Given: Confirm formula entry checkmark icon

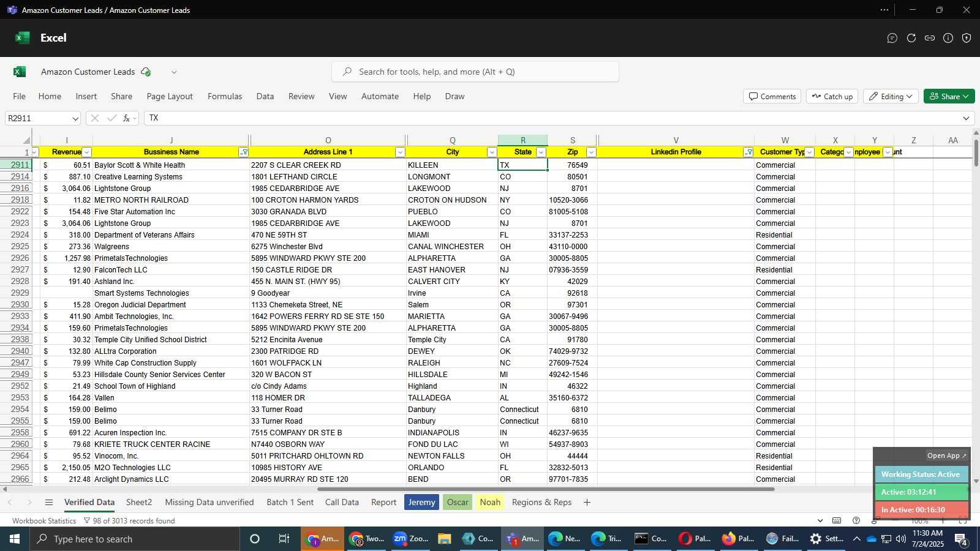Looking at the screenshot, I should point(111,118).
